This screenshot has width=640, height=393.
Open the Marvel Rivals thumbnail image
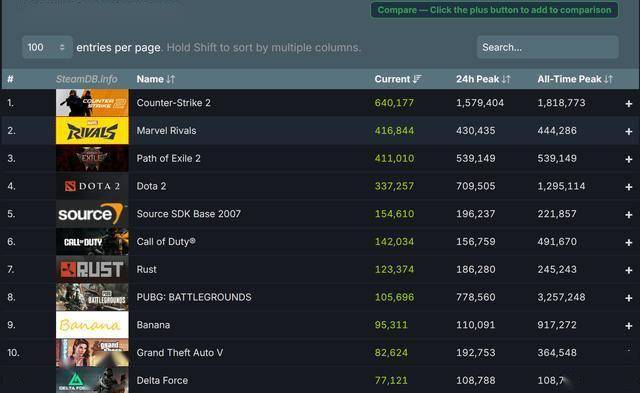tap(92, 131)
